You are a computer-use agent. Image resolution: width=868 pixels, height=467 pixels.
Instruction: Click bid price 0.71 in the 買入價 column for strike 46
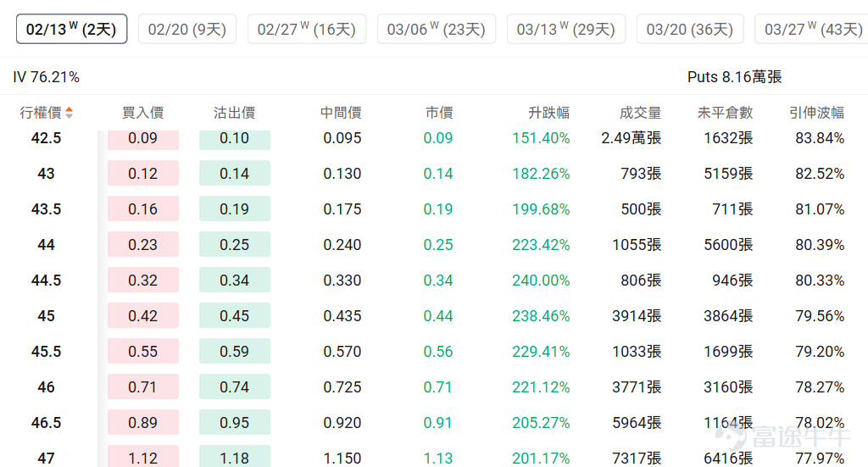click(142, 386)
